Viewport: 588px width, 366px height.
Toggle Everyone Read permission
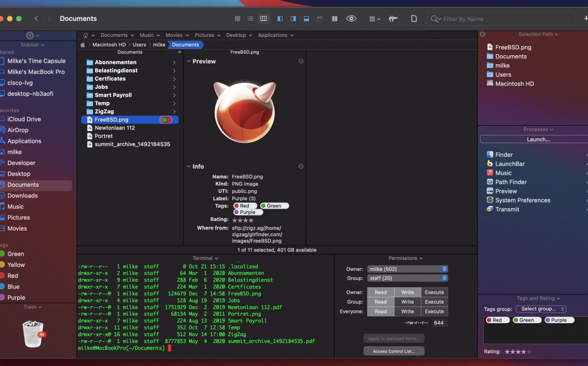(381, 311)
